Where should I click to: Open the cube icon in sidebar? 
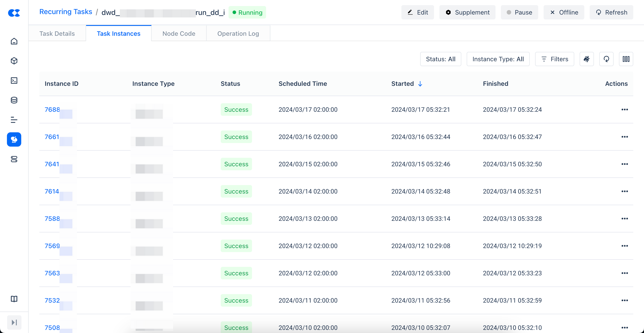point(14,61)
